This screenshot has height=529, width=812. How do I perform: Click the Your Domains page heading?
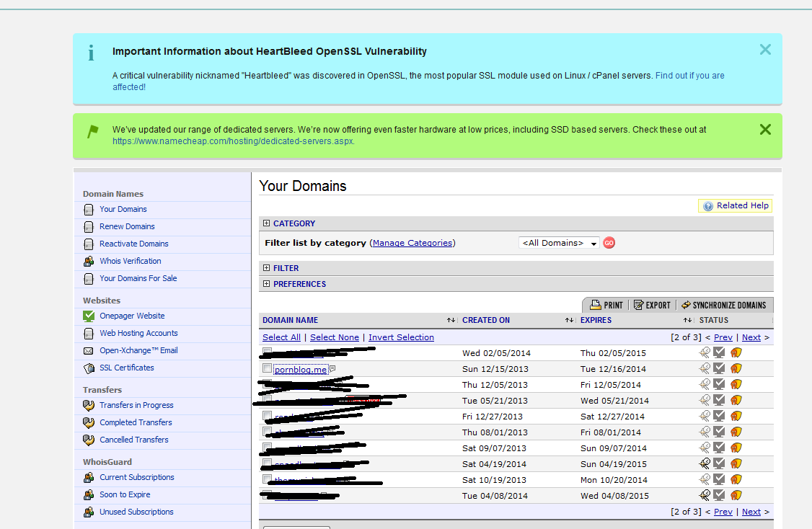[x=303, y=186]
